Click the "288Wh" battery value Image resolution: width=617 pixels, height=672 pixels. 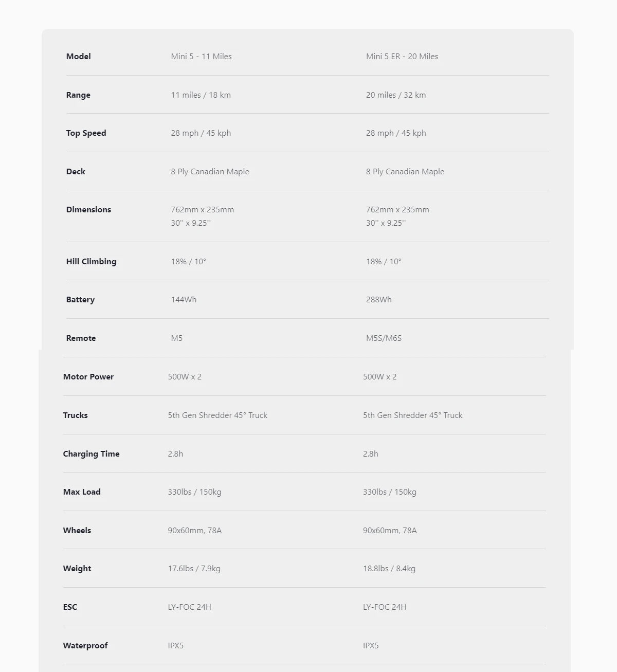pos(378,300)
